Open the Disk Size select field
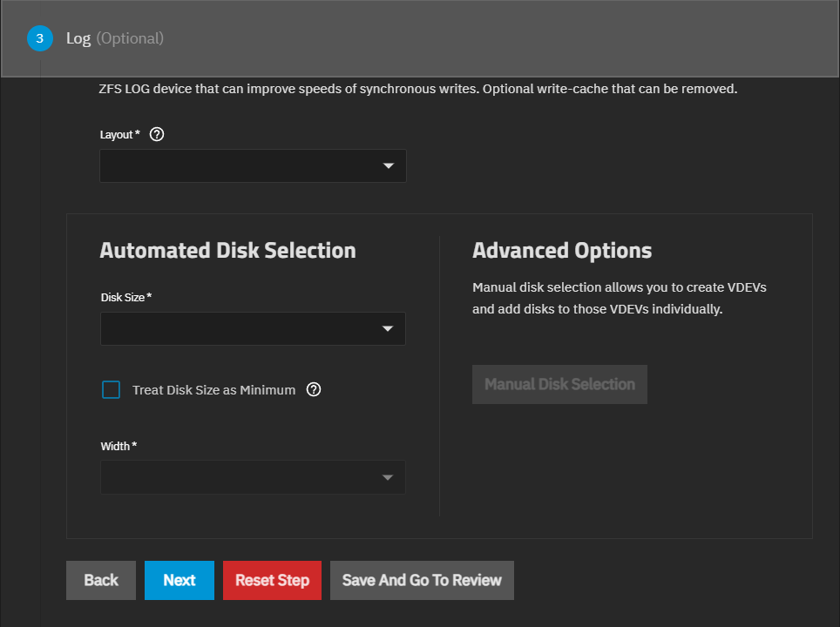This screenshot has height=627, width=840. click(244, 329)
